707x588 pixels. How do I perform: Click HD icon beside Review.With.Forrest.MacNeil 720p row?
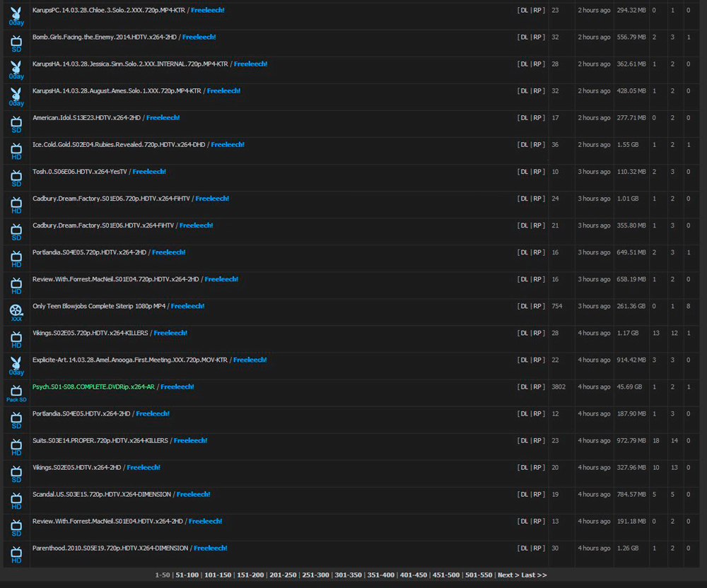[x=16, y=286]
